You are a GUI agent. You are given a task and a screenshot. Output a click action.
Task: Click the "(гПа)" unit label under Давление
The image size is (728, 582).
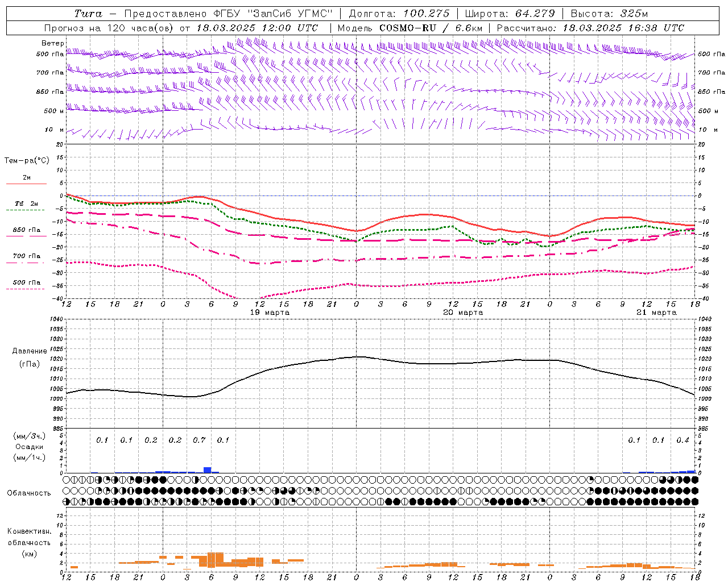tap(30, 364)
